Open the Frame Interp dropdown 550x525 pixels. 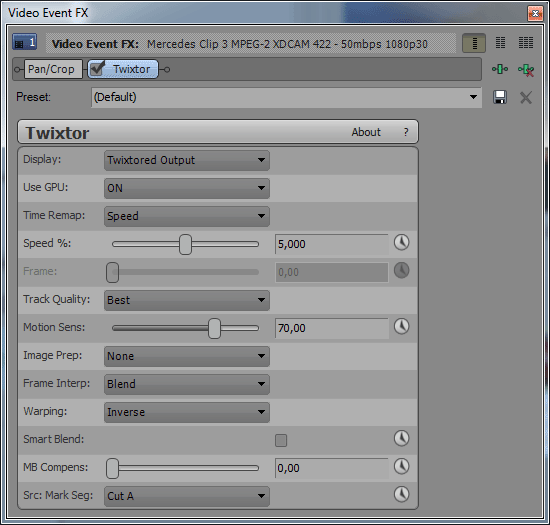pos(187,384)
